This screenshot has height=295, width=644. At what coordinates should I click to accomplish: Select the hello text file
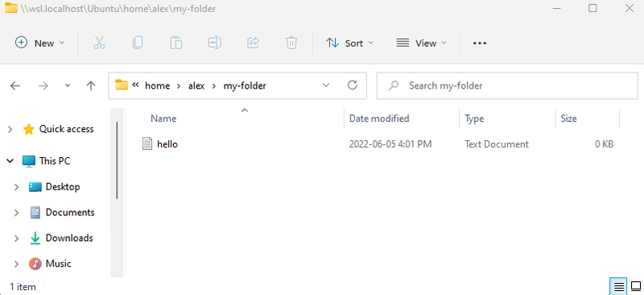click(167, 144)
